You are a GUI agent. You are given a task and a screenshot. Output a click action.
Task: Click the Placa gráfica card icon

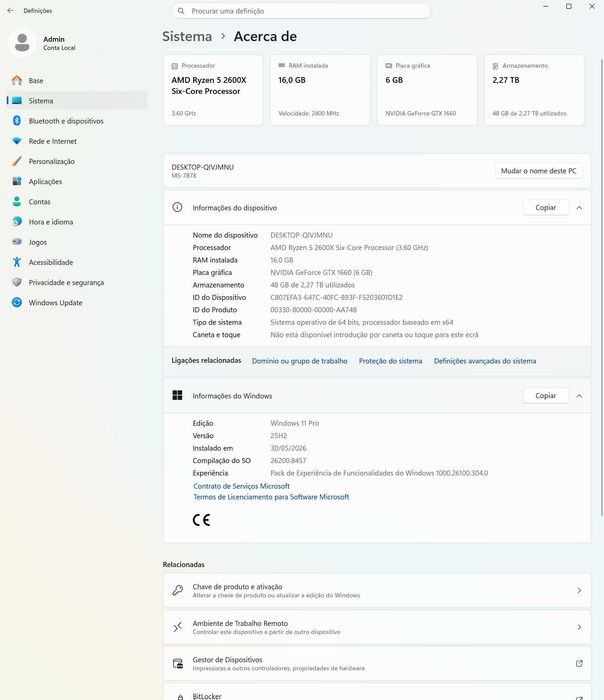(x=388, y=66)
